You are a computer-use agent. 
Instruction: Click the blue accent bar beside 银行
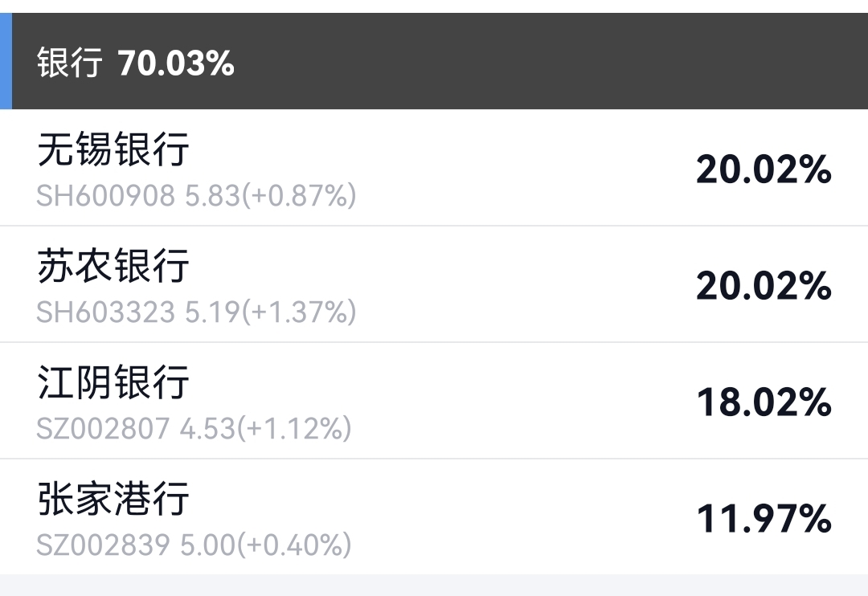click(x=6, y=61)
